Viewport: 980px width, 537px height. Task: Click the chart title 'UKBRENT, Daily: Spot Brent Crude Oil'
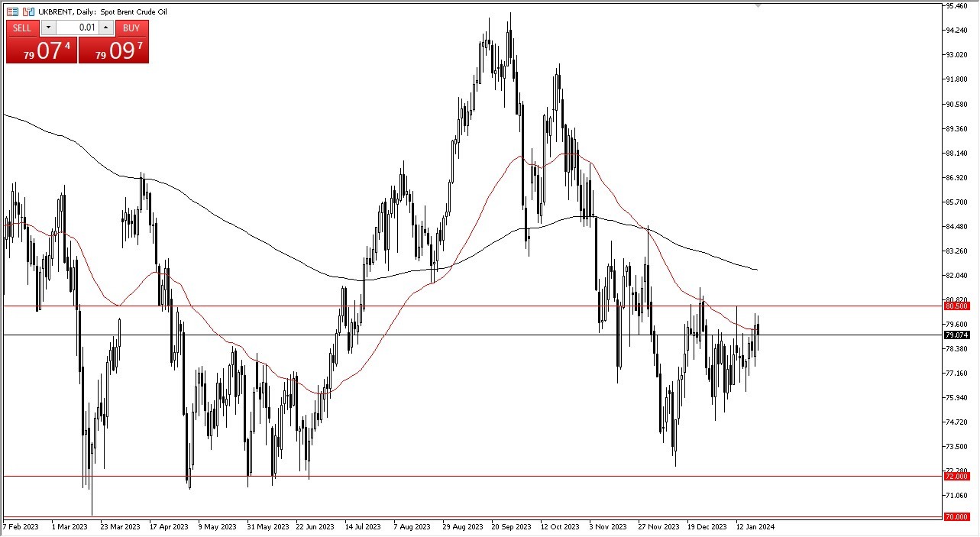(102, 12)
